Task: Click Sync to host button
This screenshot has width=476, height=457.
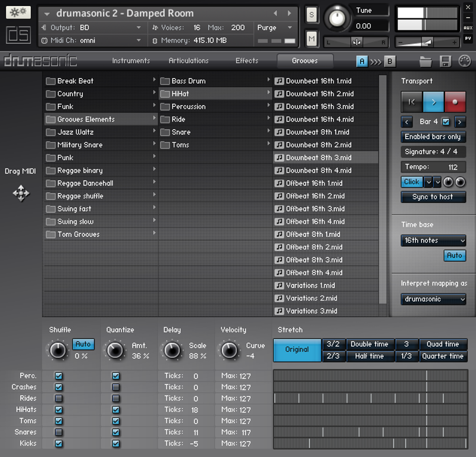Action: tap(433, 197)
